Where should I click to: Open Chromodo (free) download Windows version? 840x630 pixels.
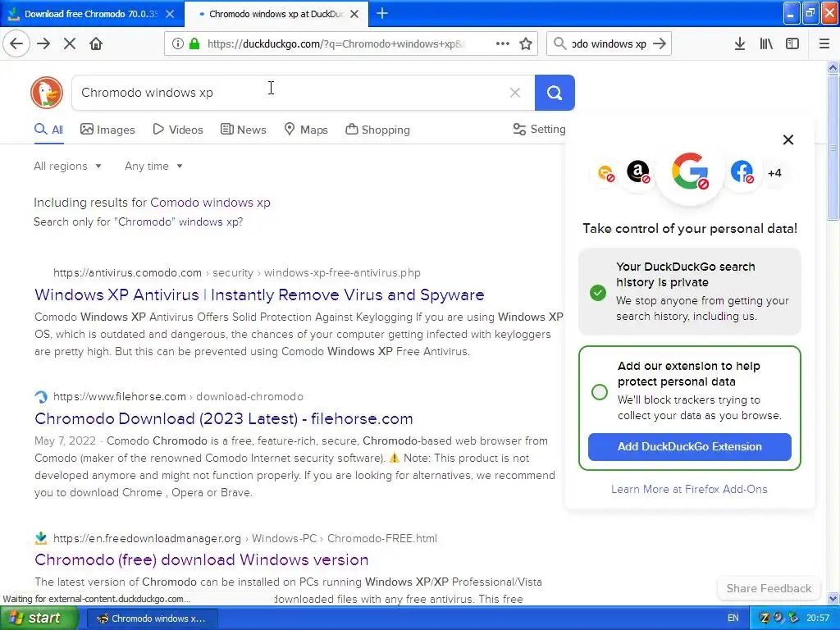[202, 559]
